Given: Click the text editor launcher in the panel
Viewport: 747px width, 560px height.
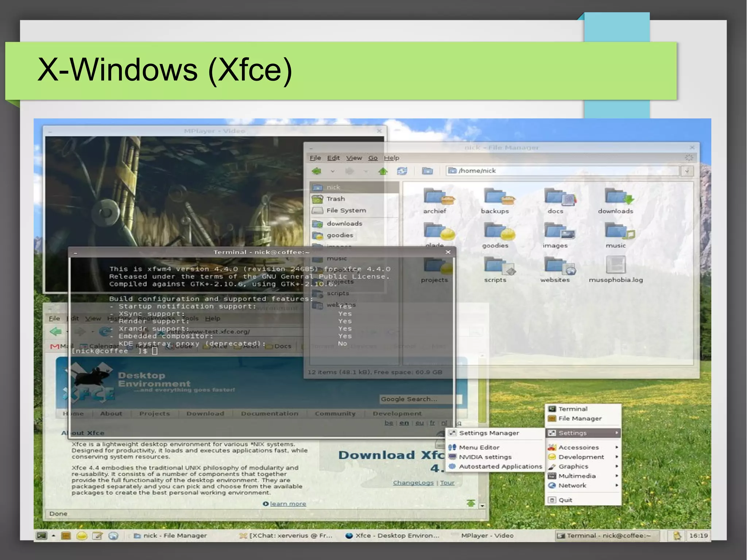Looking at the screenshot, I should pyautogui.click(x=97, y=536).
